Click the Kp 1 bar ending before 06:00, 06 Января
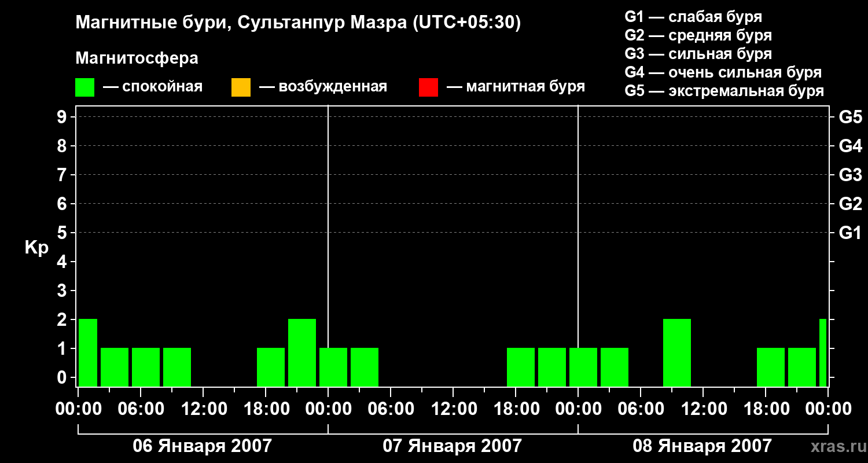This screenshot has height=463, width=868. (115, 367)
